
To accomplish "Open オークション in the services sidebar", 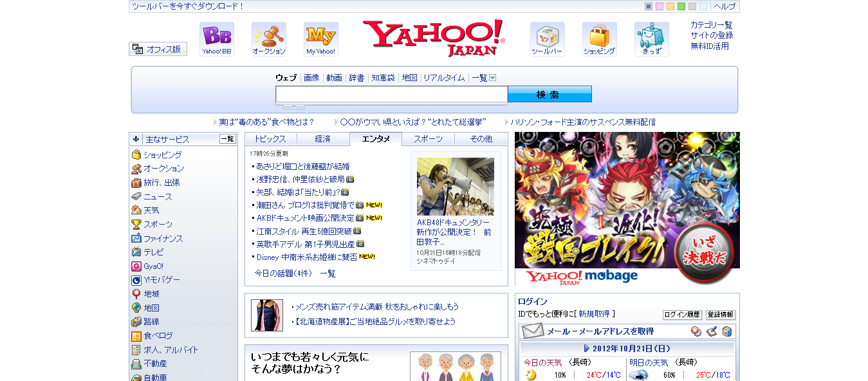I will [x=163, y=169].
